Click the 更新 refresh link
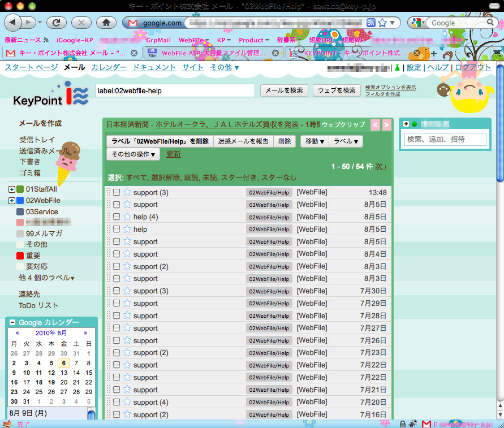 pos(174,154)
